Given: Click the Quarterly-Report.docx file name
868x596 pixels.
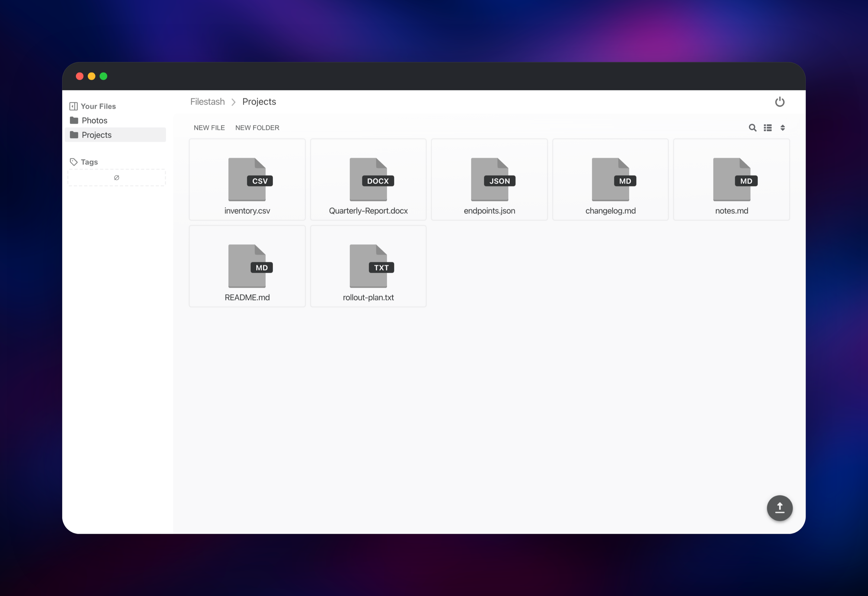Looking at the screenshot, I should point(368,211).
